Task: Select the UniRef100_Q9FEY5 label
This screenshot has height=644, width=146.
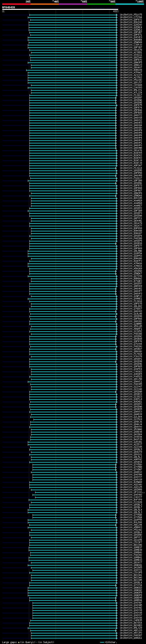Action: click(131, 304)
